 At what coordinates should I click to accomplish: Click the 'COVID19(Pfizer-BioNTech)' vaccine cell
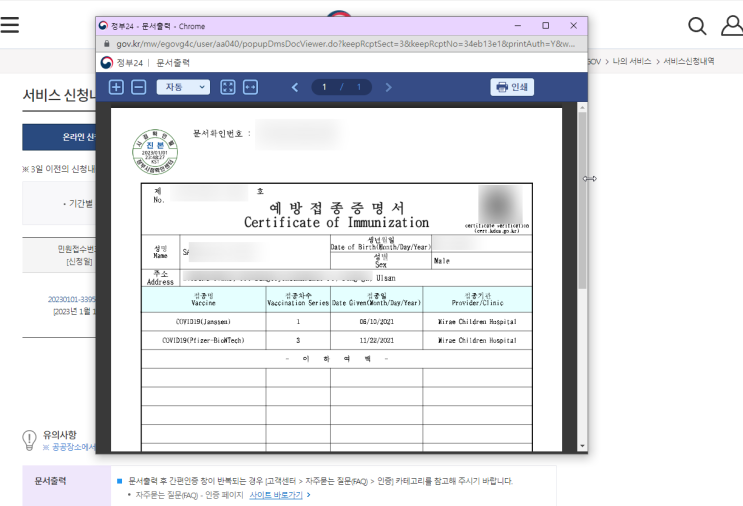point(203,340)
